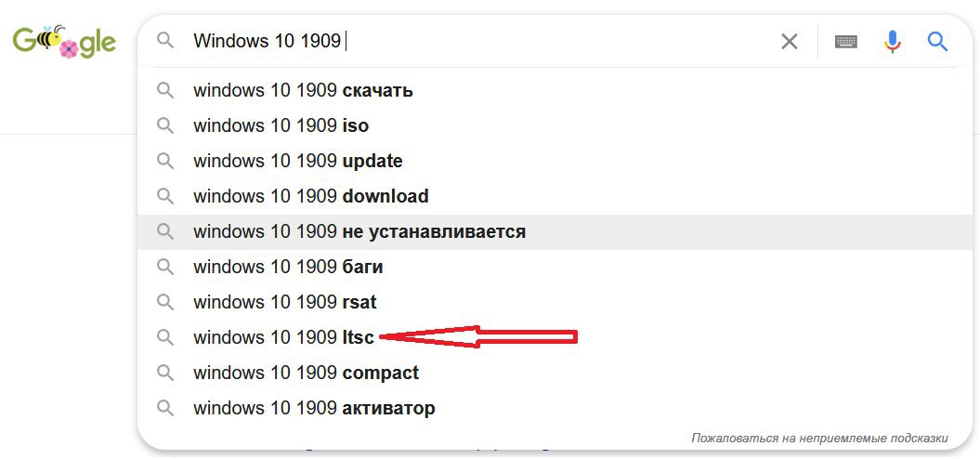Select suggestion 'windows 10 1909 rsat'
Image resolution: width=980 pixels, height=459 pixels.
point(555,303)
